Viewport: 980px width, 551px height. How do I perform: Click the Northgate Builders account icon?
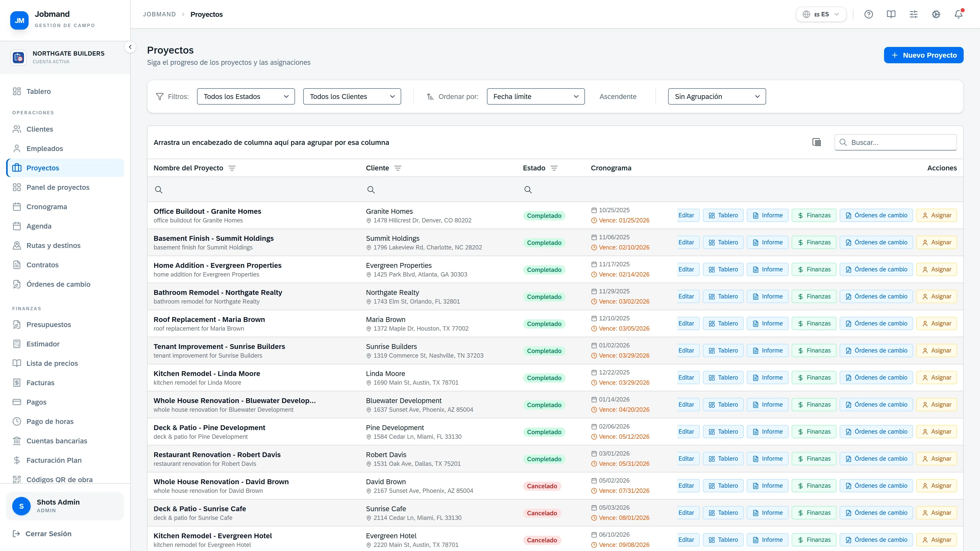pos(18,57)
